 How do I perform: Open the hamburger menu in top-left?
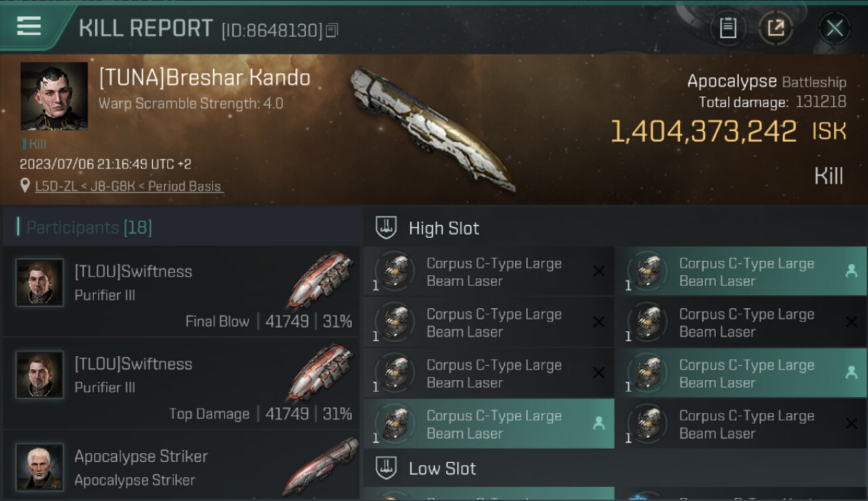pyautogui.click(x=29, y=26)
